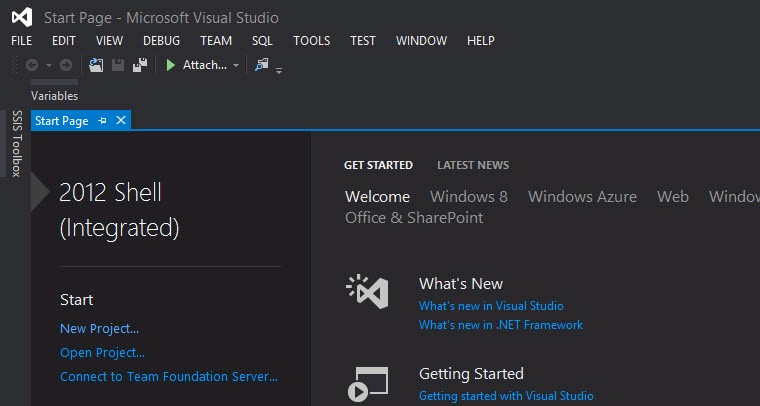Expand the toolbar overflow options arrow
This screenshot has width=760, height=406.
coord(279,69)
